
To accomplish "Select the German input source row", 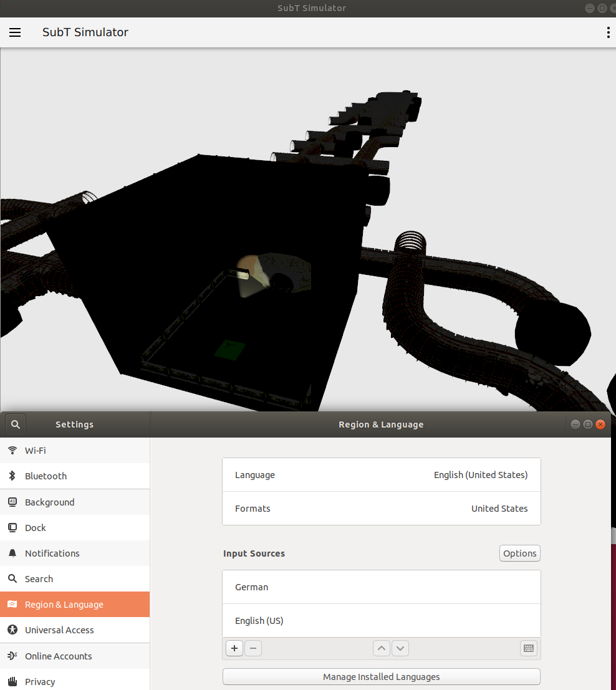I will click(x=381, y=587).
